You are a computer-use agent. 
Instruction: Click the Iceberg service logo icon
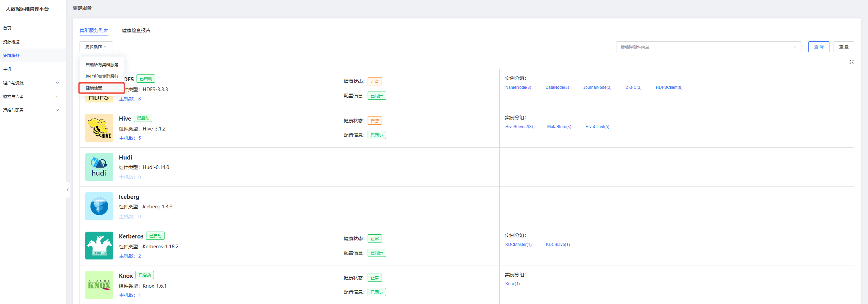[99, 206]
